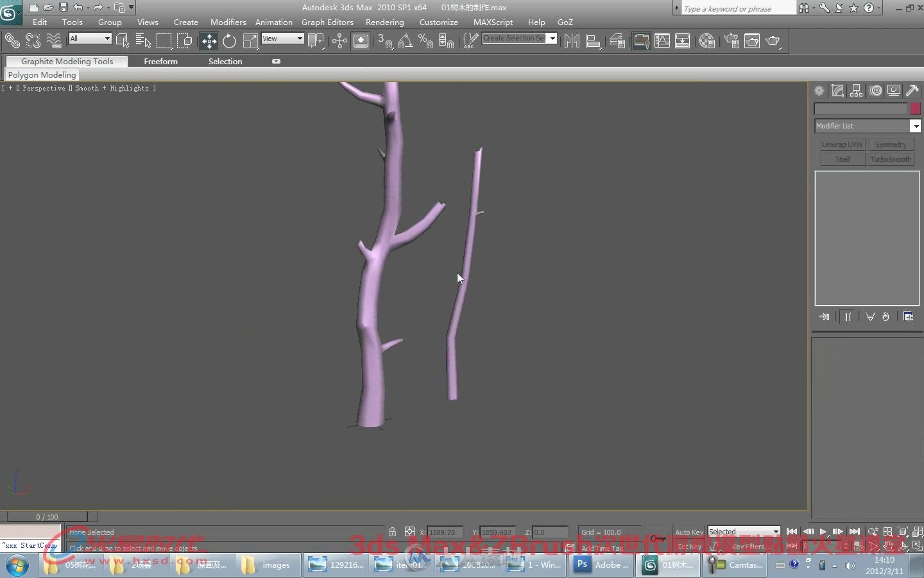Click the Mirror tool icon
Image resolution: width=924 pixels, height=578 pixels.
tap(572, 41)
